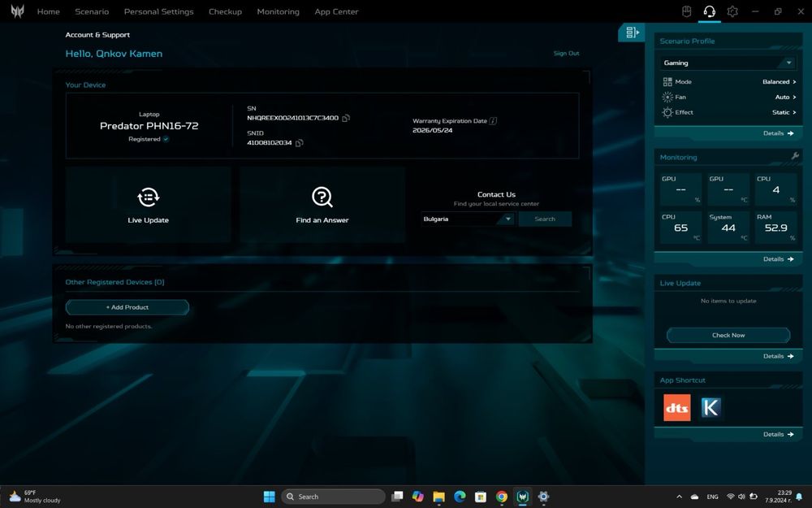
Task: Show hidden system tray icons
Action: click(x=680, y=497)
